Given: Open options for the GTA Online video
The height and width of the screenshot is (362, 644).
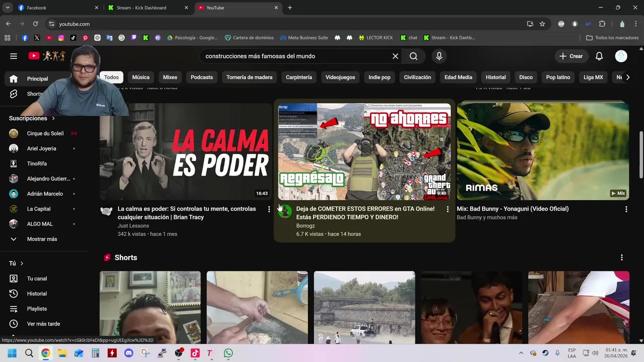Looking at the screenshot, I should click(x=448, y=209).
